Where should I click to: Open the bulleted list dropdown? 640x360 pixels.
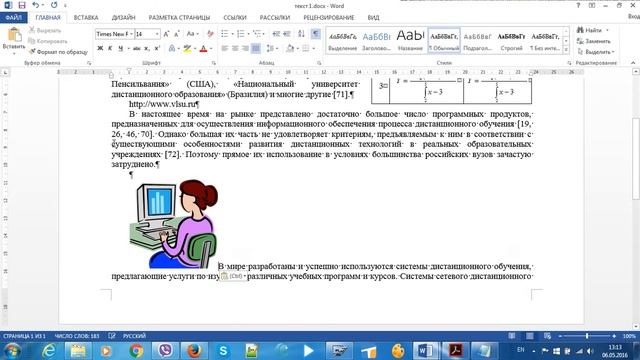(232, 34)
